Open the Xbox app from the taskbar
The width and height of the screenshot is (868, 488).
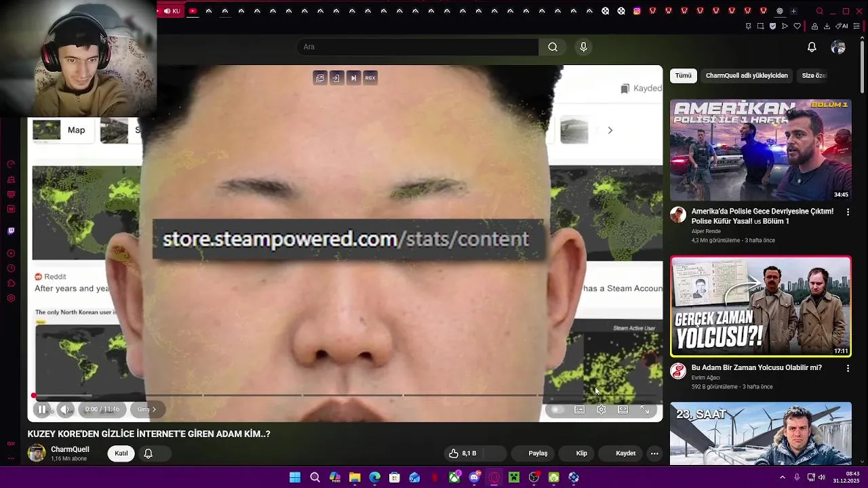point(454,478)
